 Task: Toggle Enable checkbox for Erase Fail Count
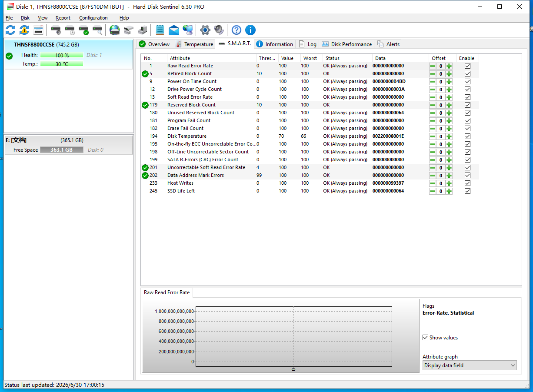coord(467,129)
